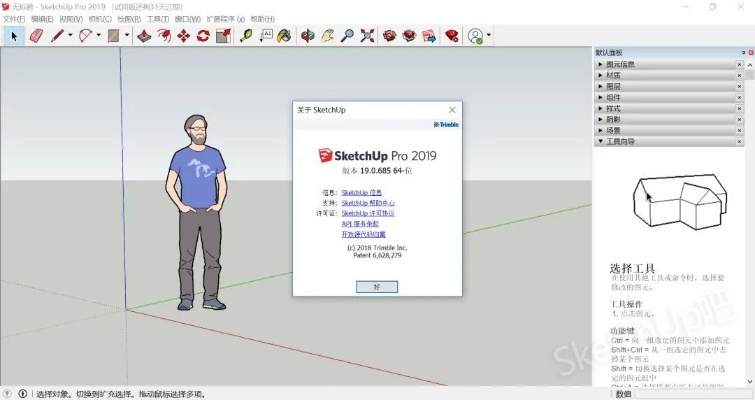Open the 文件(F) menu
Screen dimensions: 755x400
tap(13, 19)
